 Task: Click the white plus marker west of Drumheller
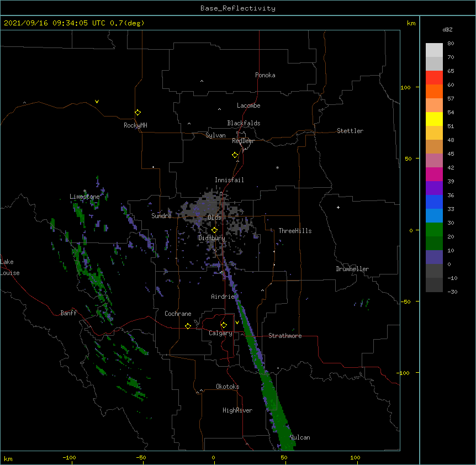(338, 207)
